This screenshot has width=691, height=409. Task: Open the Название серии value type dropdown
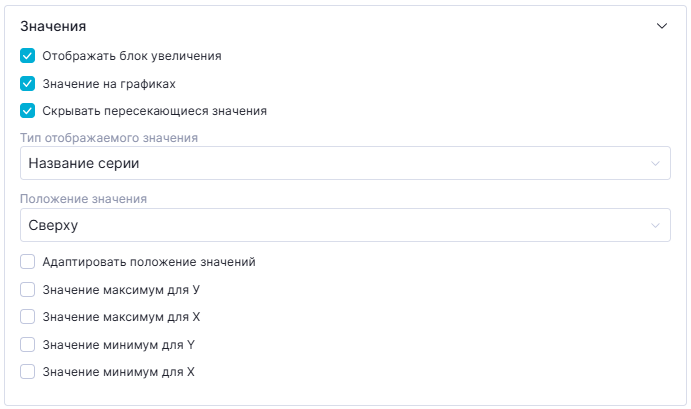click(330, 163)
